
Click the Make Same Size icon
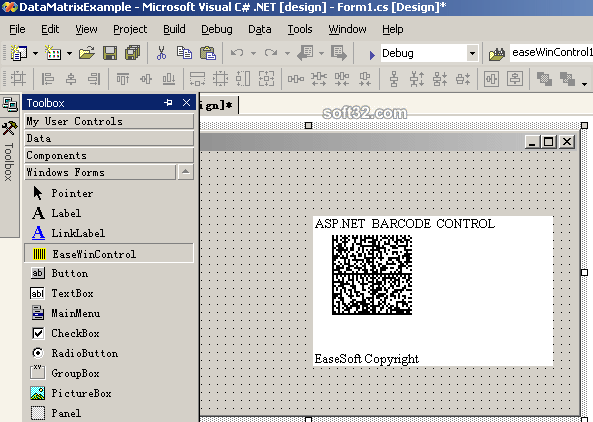266,79
